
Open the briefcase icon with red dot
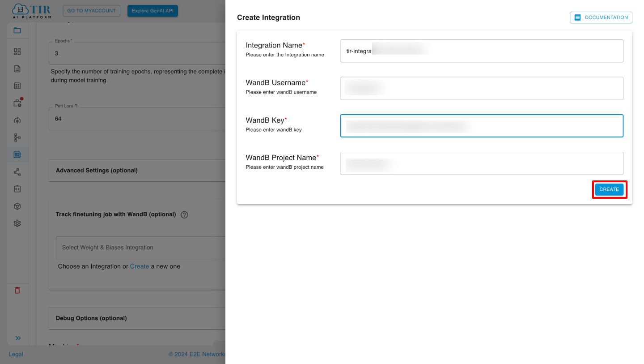(17, 103)
